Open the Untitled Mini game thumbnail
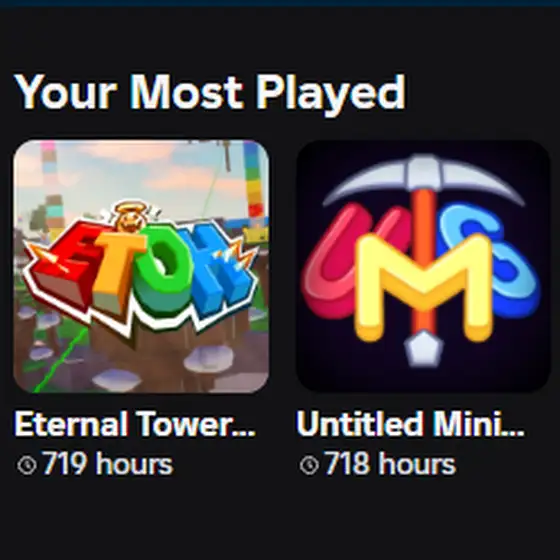Screen dimensions: 560x560 423,266
